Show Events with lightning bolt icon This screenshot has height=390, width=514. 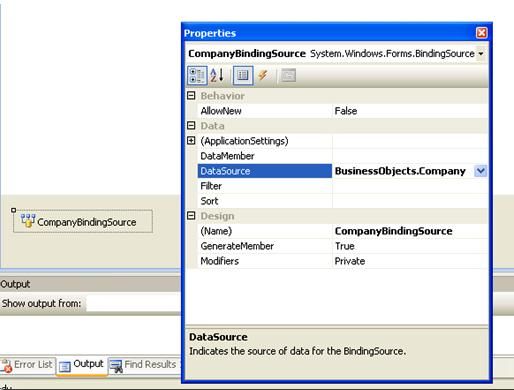point(263,75)
